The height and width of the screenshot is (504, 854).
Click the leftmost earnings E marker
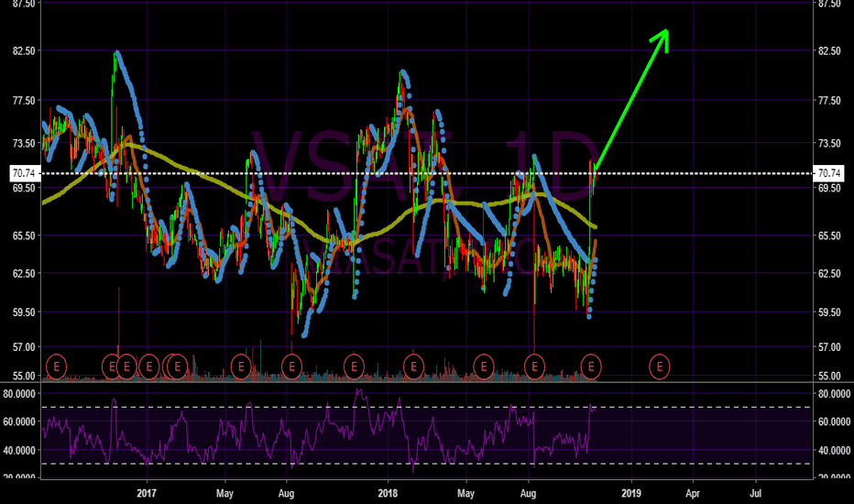pos(56,367)
